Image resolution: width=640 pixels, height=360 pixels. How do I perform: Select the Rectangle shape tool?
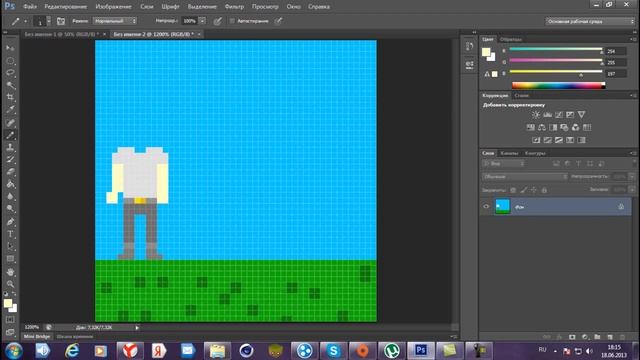point(10,259)
